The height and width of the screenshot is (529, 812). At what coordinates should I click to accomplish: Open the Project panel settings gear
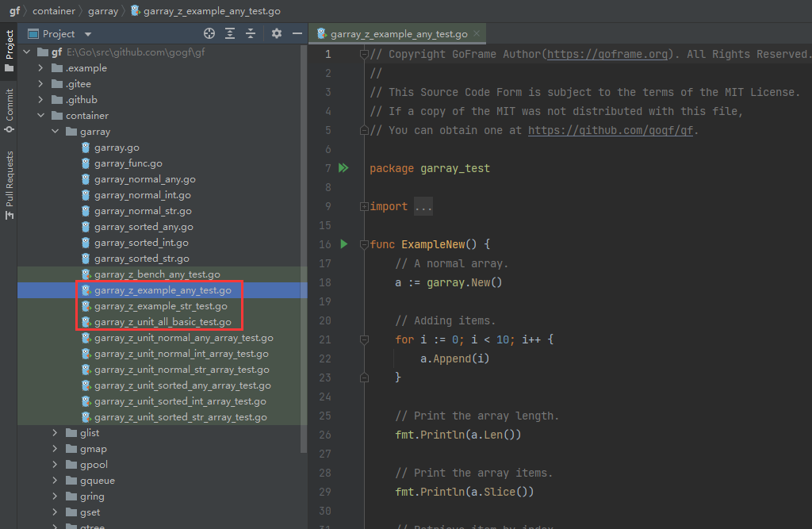tap(277, 33)
